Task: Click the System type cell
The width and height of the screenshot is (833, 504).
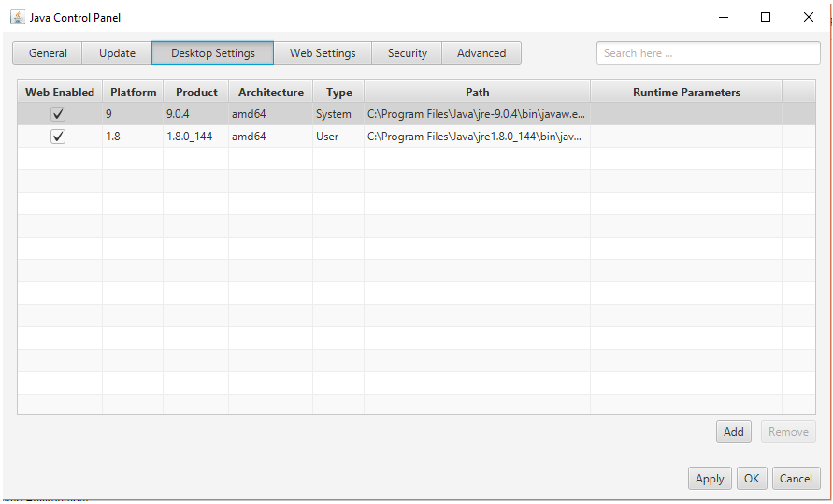Action: click(x=338, y=114)
